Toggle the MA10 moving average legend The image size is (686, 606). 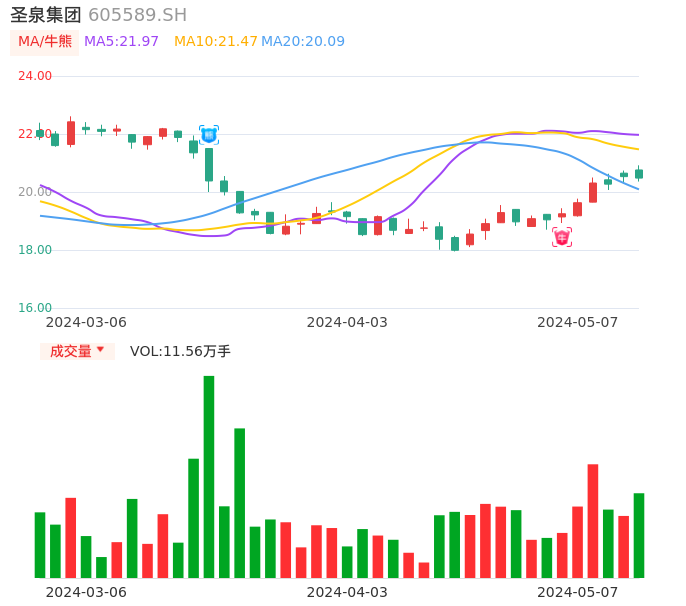tap(216, 42)
